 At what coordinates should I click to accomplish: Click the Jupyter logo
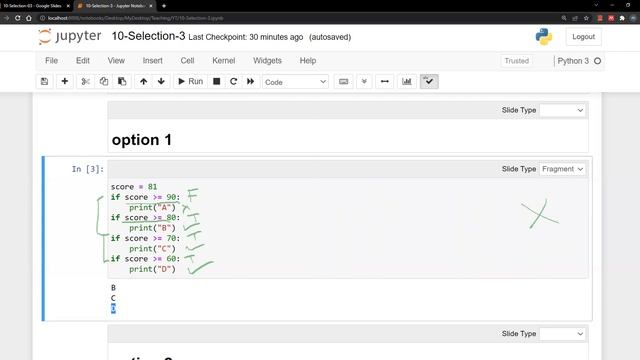pos(70,36)
